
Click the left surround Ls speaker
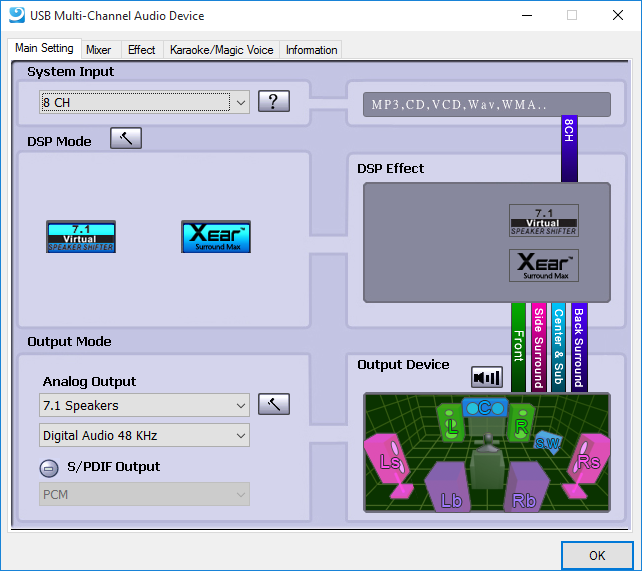tap(390, 461)
